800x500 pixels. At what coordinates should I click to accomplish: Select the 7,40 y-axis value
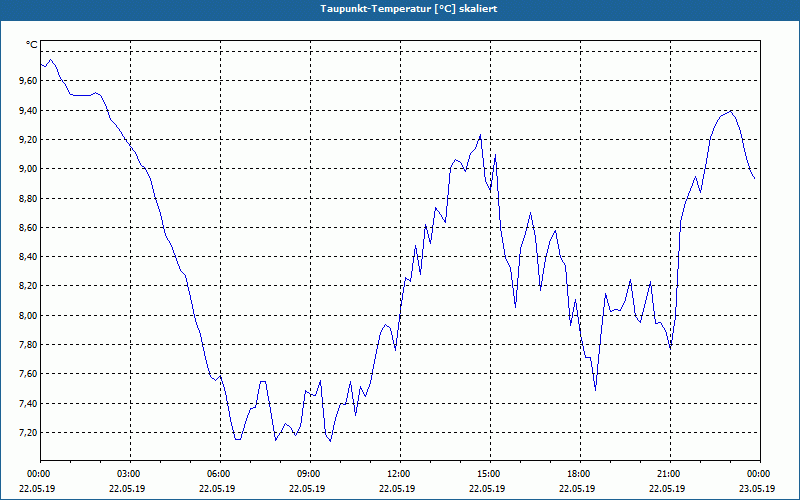tap(28, 404)
